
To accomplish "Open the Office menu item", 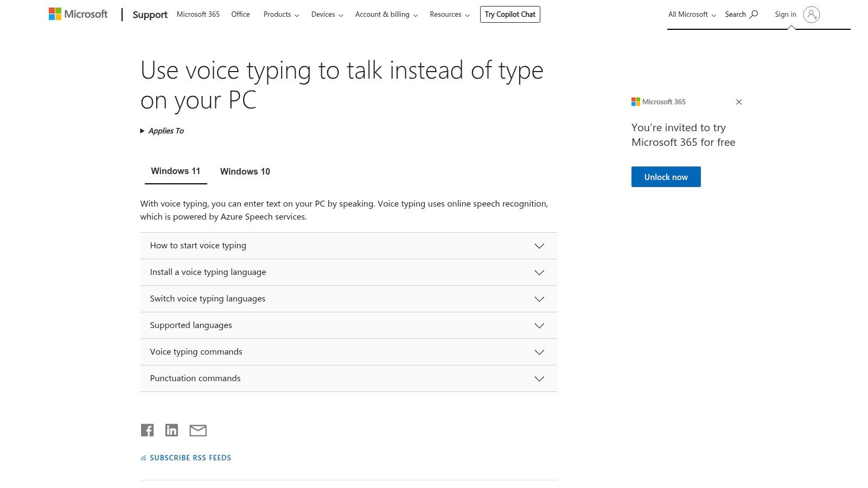I will 240,14.
